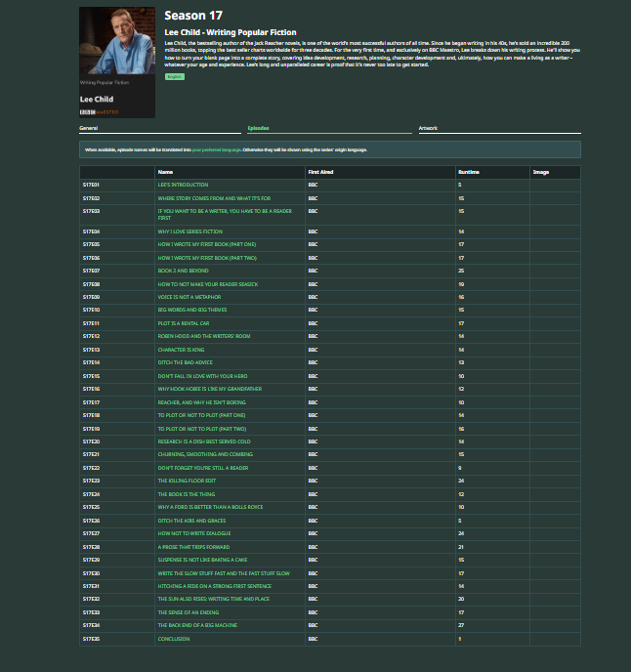
Task: Open Don't Forget You're Still a Reader
Action: pos(203,468)
